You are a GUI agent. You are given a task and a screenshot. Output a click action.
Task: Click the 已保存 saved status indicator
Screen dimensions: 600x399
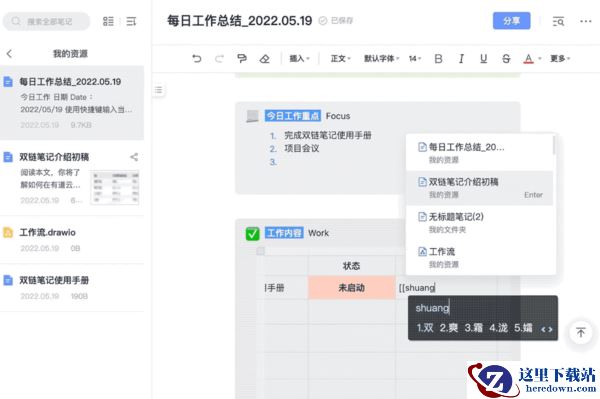336,21
